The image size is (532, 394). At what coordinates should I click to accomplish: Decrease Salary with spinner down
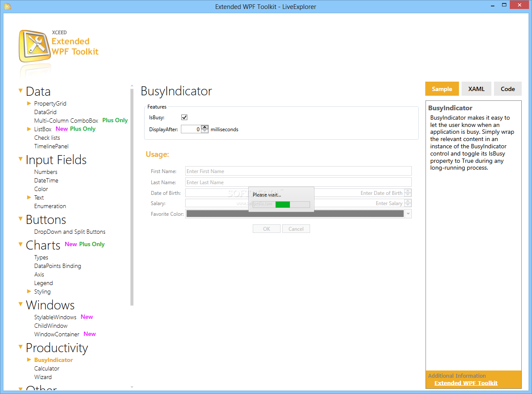tap(408, 206)
